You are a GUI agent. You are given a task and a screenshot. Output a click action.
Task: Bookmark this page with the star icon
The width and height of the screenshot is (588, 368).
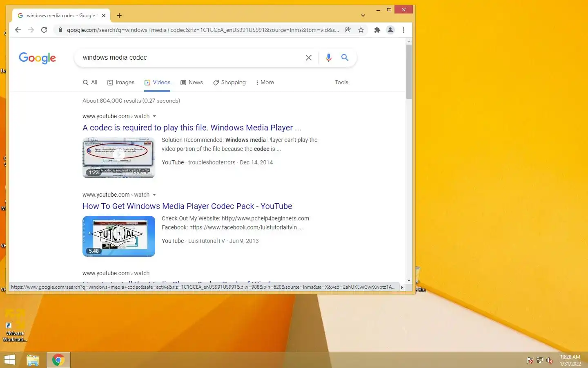pos(361,30)
